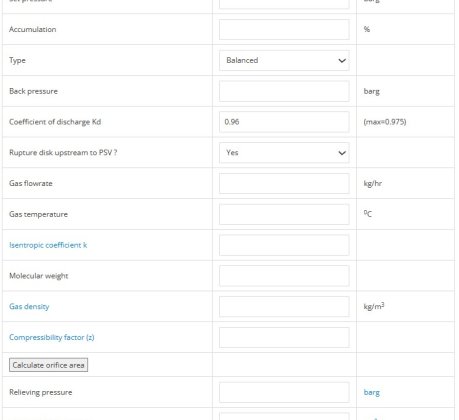The width and height of the screenshot is (459, 420).
Task: Click the Gas density input box
Action: pos(284,307)
